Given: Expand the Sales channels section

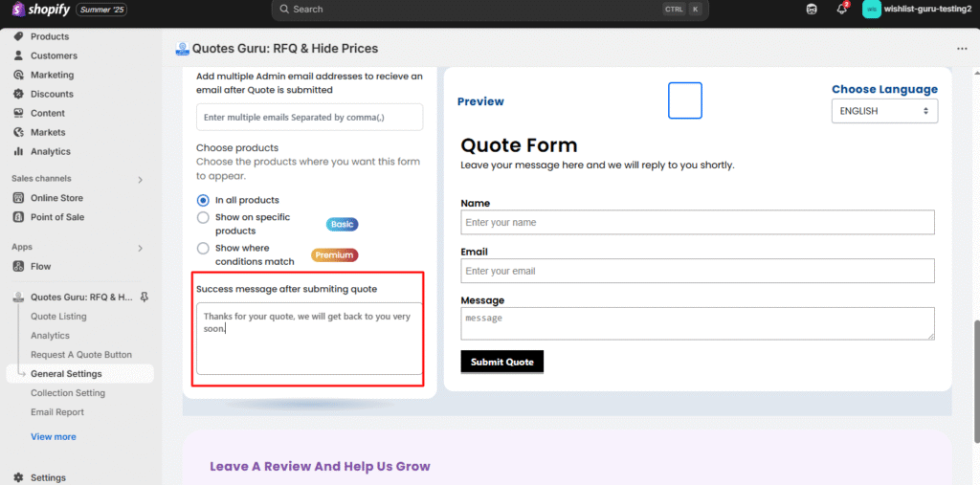Looking at the screenshot, I should pyautogui.click(x=140, y=179).
